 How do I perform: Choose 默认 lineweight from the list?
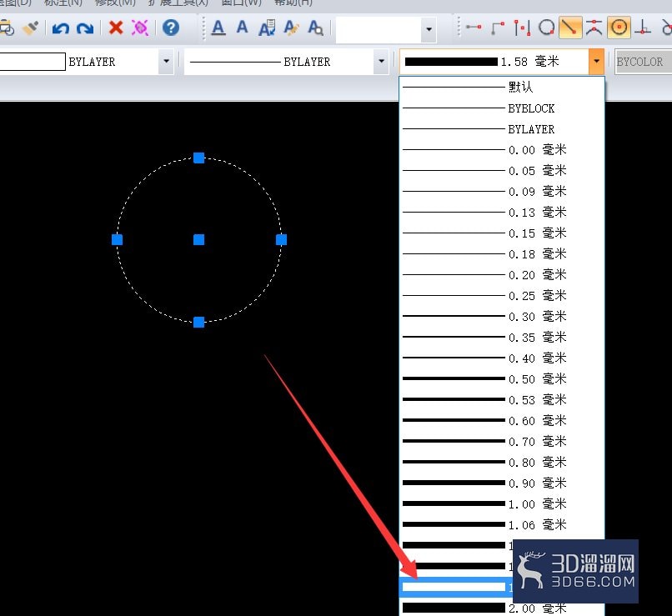click(x=501, y=87)
